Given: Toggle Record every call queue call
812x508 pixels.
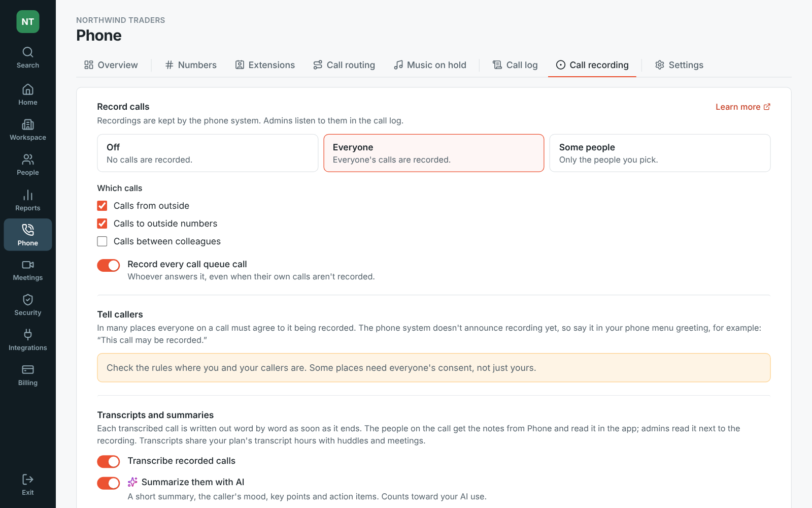Looking at the screenshot, I should (109, 265).
